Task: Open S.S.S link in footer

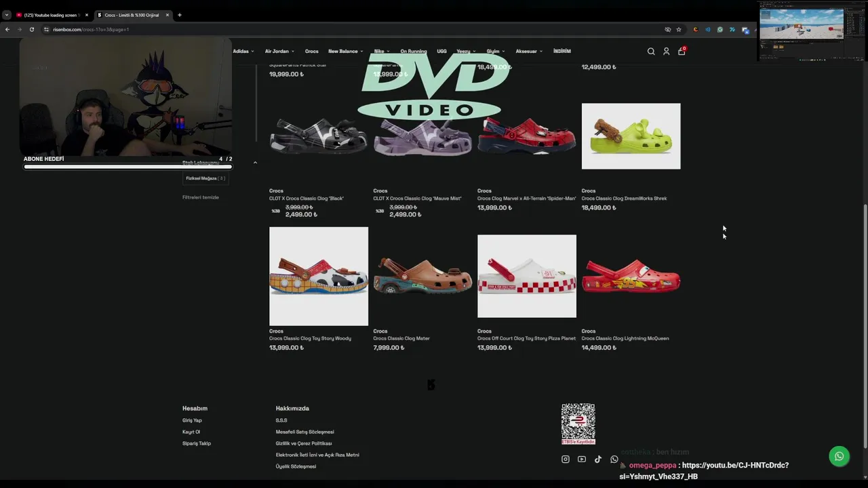Action: coord(281,420)
